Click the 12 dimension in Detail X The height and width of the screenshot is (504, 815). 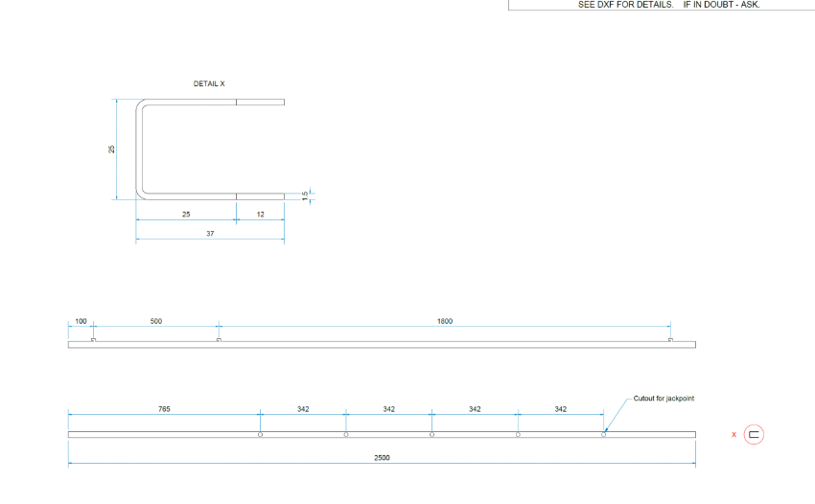click(260, 214)
